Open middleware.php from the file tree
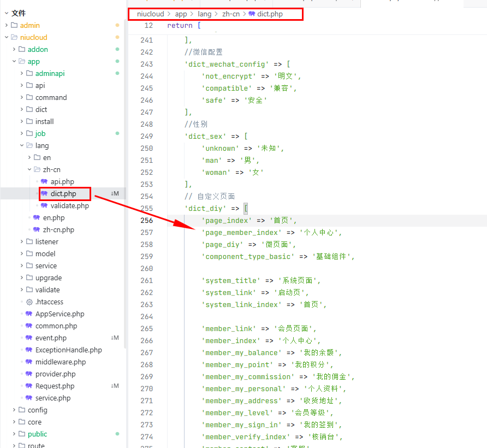 click(x=60, y=362)
